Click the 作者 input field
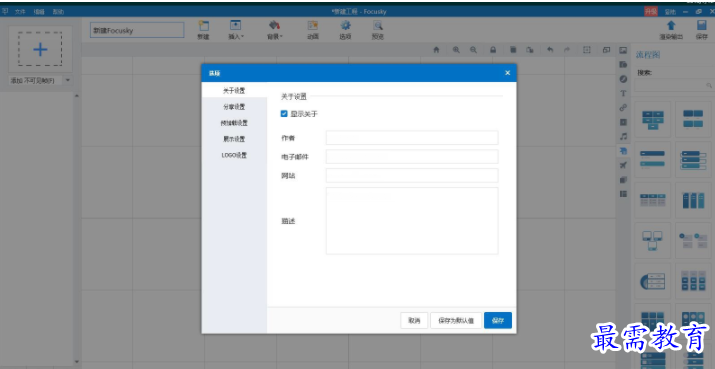 pyautogui.click(x=412, y=137)
